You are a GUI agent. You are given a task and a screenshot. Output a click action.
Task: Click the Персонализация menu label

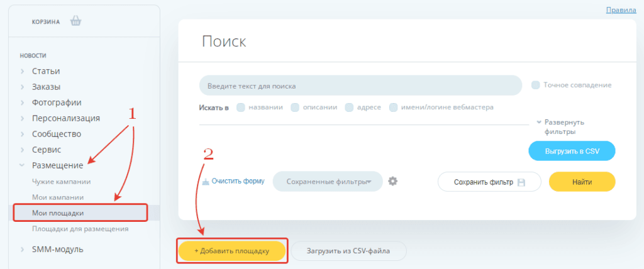(x=65, y=119)
